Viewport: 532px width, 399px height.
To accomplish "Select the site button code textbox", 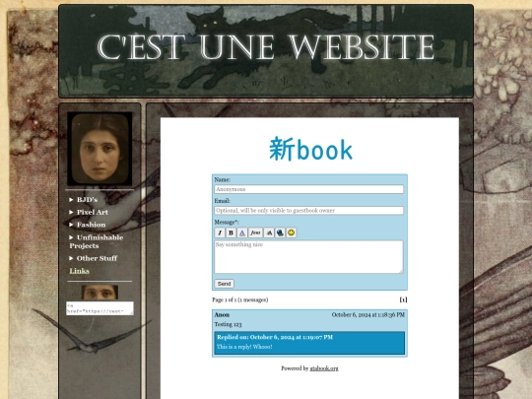I will tap(100, 308).
